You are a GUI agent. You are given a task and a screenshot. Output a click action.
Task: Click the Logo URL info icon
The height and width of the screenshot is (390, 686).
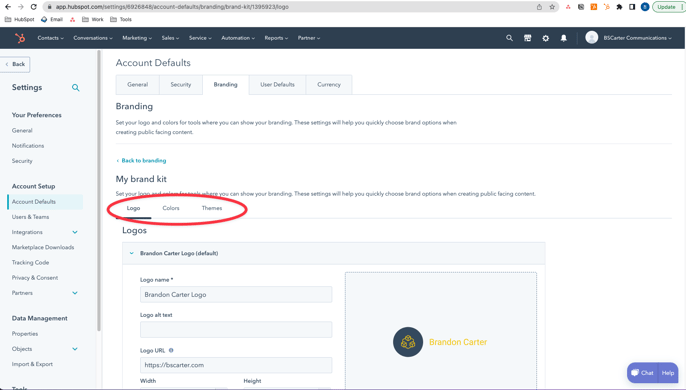click(171, 350)
